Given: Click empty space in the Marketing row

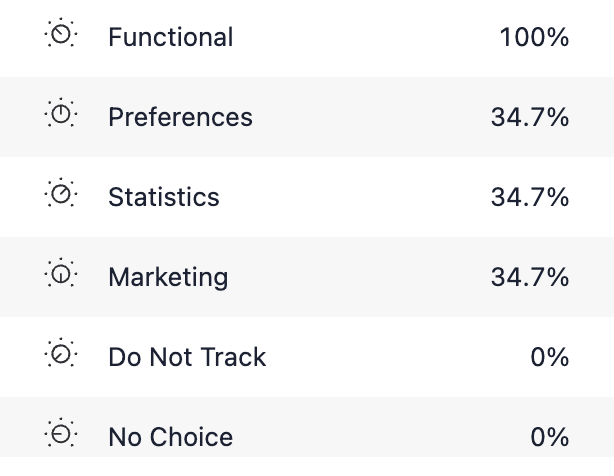Looking at the screenshot, I should (x=360, y=277).
